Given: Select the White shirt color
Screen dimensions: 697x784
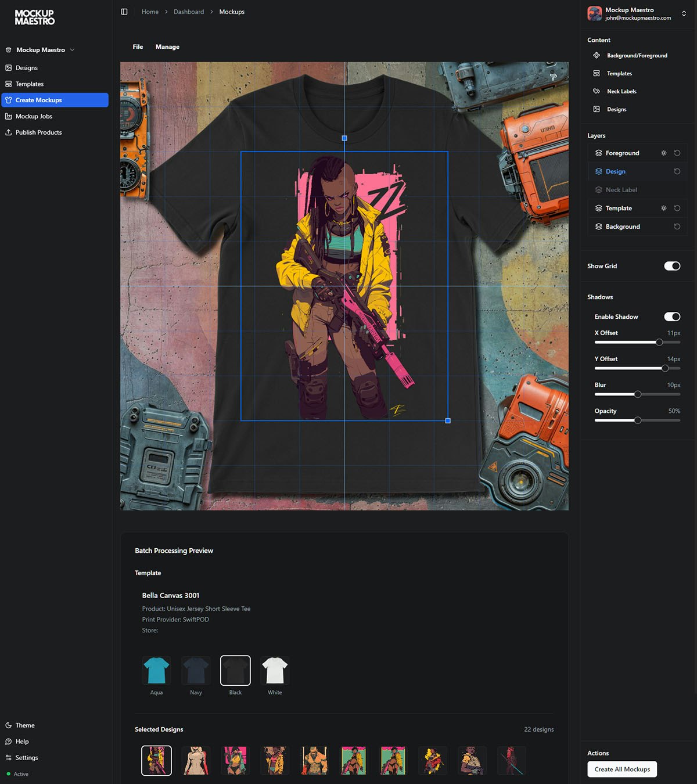Looking at the screenshot, I should tap(275, 670).
